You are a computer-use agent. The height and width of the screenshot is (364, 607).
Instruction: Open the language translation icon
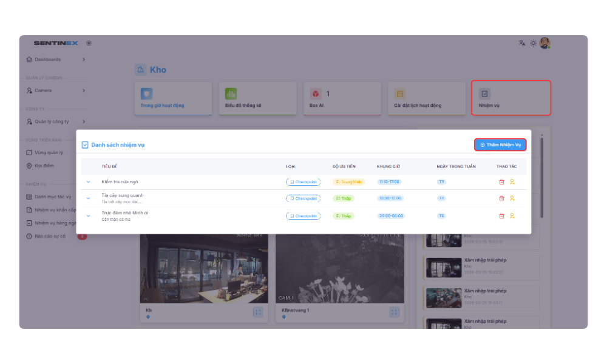click(x=521, y=43)
